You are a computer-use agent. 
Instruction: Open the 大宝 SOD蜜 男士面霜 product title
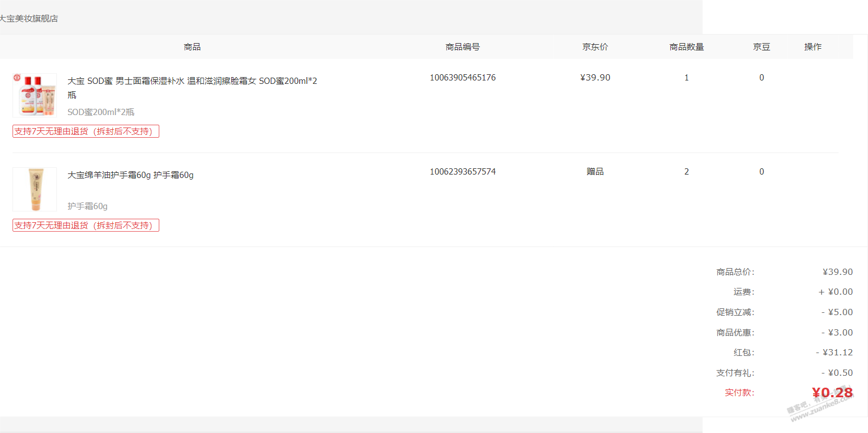(x=192, y=88)
